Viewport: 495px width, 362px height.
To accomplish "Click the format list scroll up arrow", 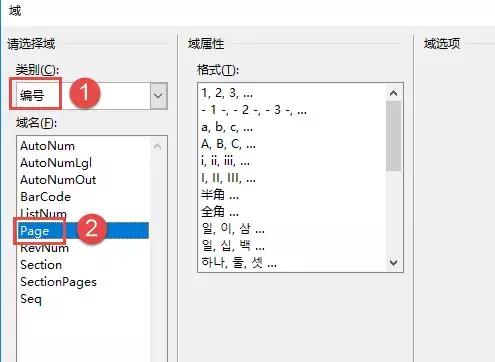I will coord(393,93).
